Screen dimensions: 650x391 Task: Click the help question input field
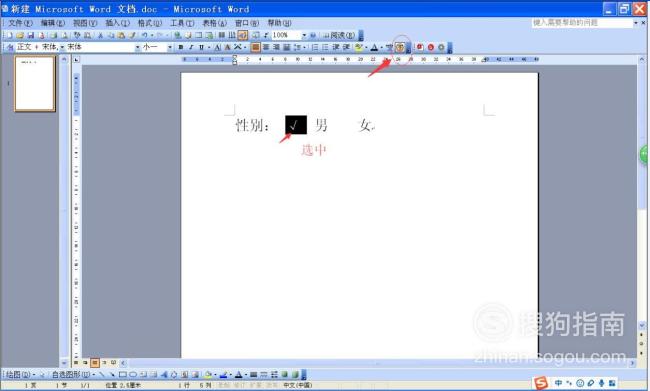point(582,23)
